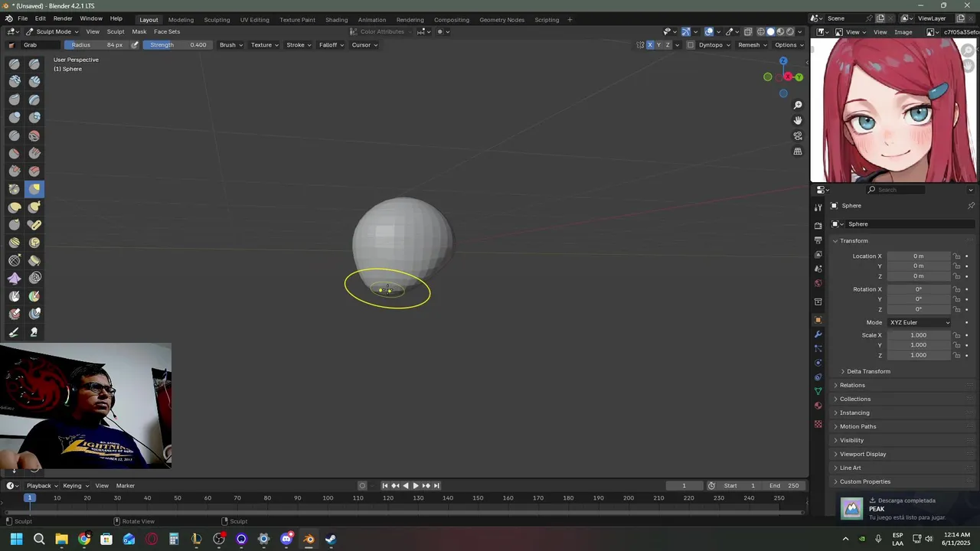Open the Output properties tab
Viewport: 980px width, 551px height.
(x=818, y=240)
